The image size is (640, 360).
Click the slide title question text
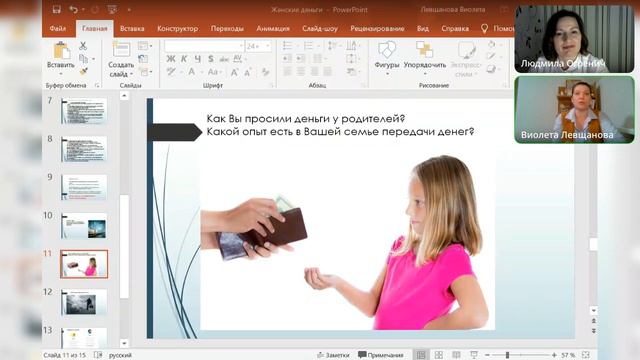click(x=340, y=125)
